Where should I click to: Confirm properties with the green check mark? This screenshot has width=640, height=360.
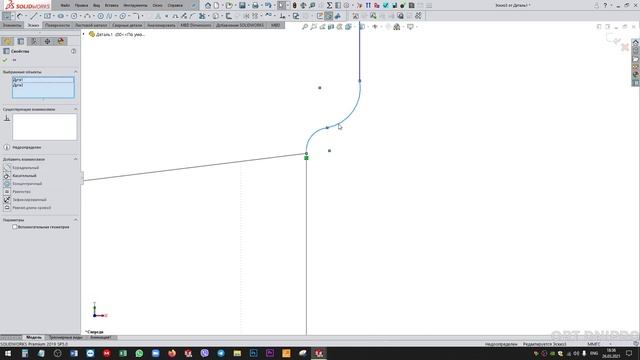coord(5,60)
